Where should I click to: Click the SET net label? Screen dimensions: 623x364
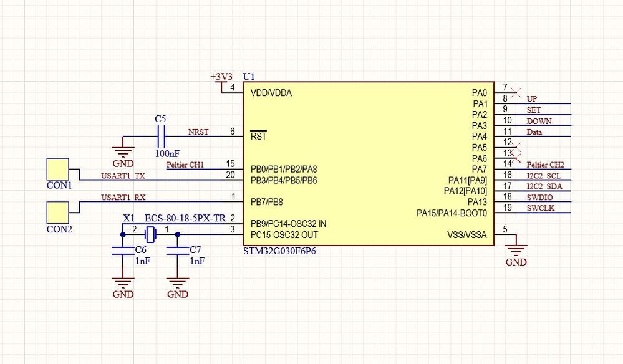click(534, 110)
